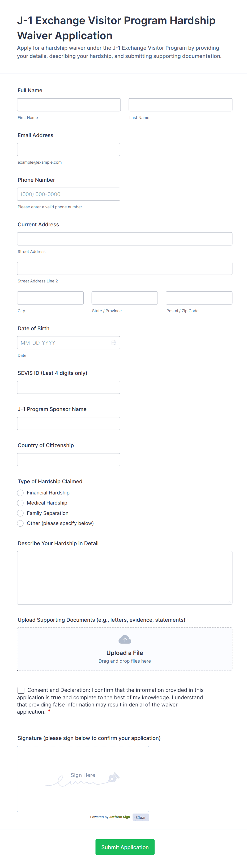The height and width of the screenshot is (868, 247).
Task: Clear the signature field
Action: 140,818
